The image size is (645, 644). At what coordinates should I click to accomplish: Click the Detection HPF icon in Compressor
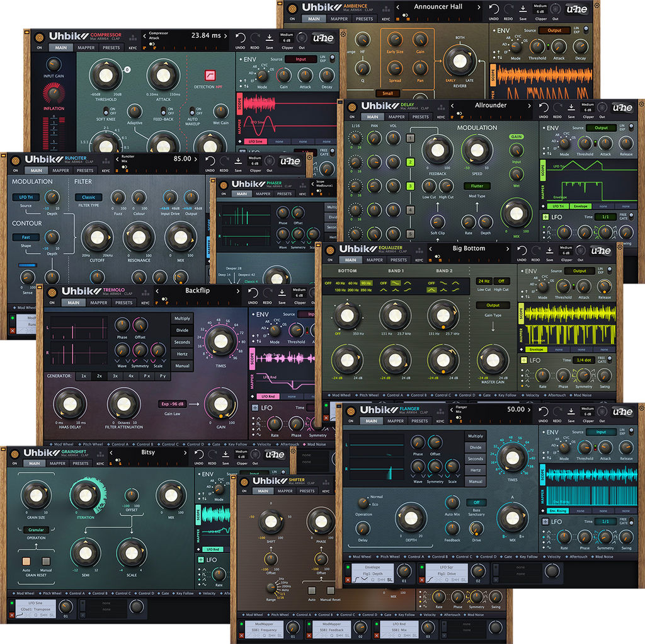pos(210,76)
